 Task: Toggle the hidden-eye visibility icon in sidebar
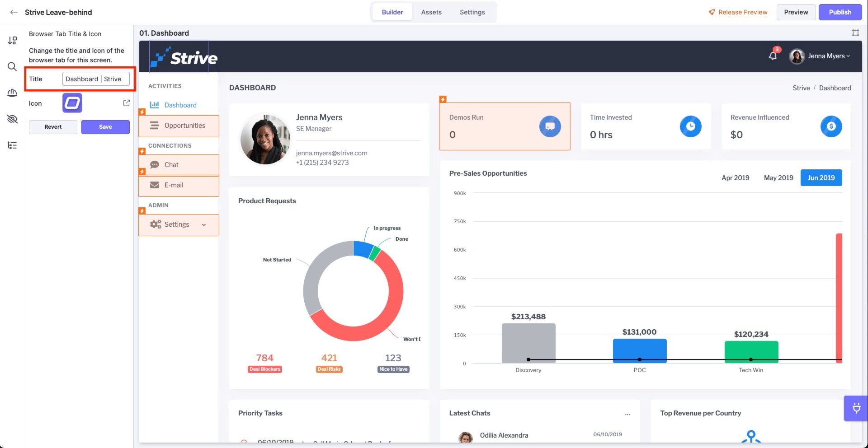(x=12, y=119)
